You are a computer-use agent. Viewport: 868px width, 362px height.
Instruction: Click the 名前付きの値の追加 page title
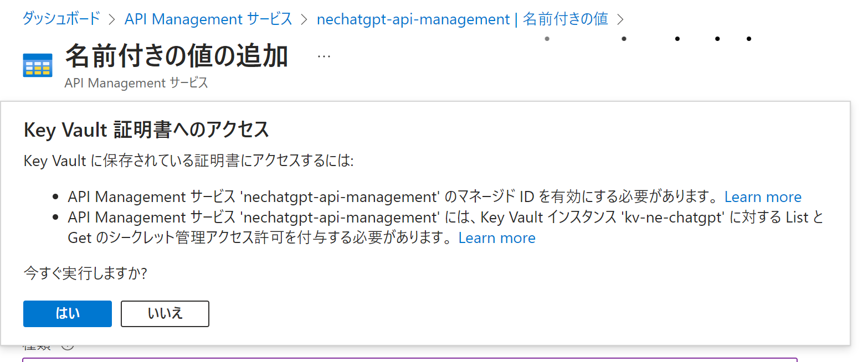[177, 56]
